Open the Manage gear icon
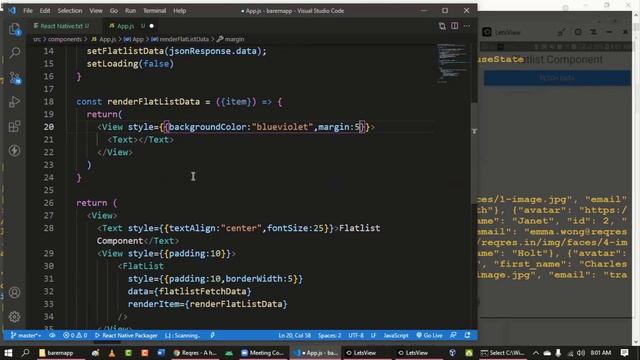Image resolution: width=640 pixels, height=360 pixels. click(15, 316)
